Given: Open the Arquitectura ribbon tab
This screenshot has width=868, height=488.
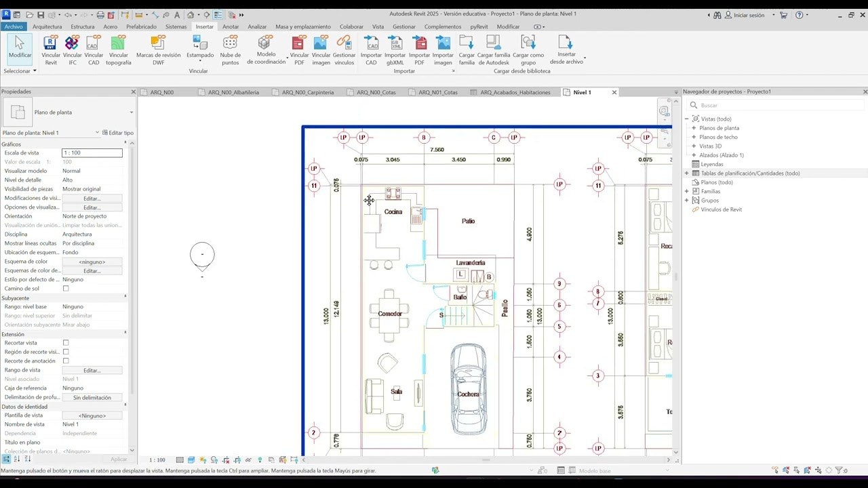Looking at the screenshot, I should (x=47, y=26).
